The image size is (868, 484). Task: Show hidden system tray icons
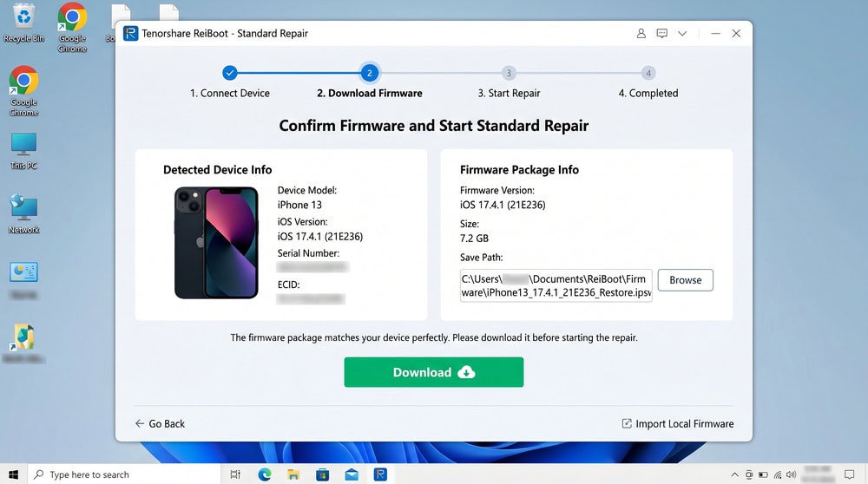tap(734, 474)
